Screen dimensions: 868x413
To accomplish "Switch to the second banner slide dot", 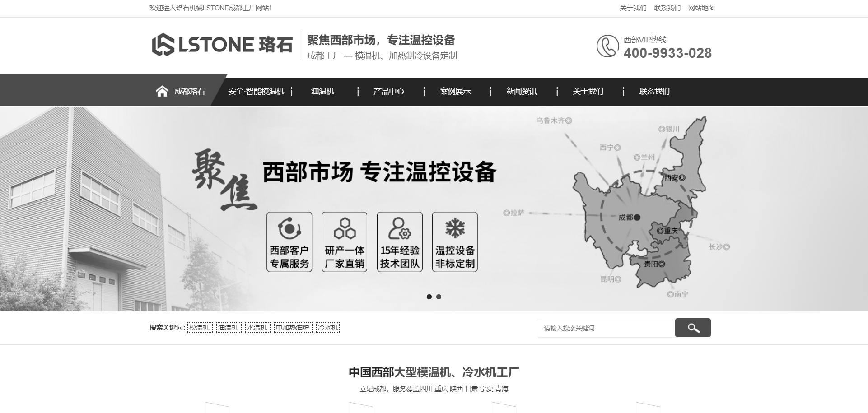I will pyautogui.click(x=439, y=297).
